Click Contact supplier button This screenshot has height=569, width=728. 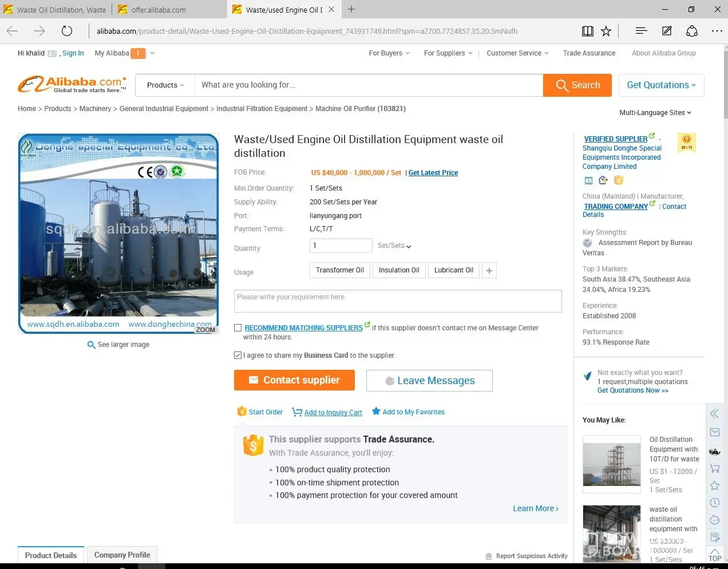coord(294,380)
